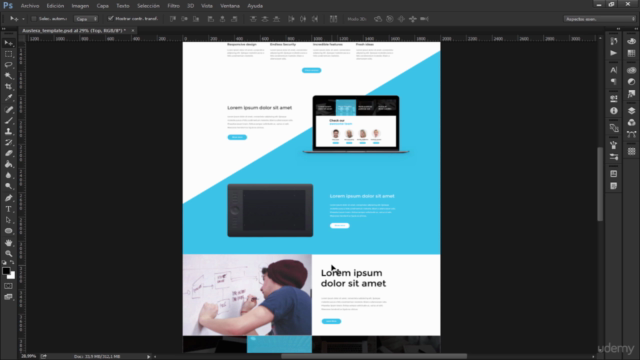Viewport: 640px width, 360px height.
Task: Select the Crop tool
Action: pyautogui.click(x=8, y=87)
